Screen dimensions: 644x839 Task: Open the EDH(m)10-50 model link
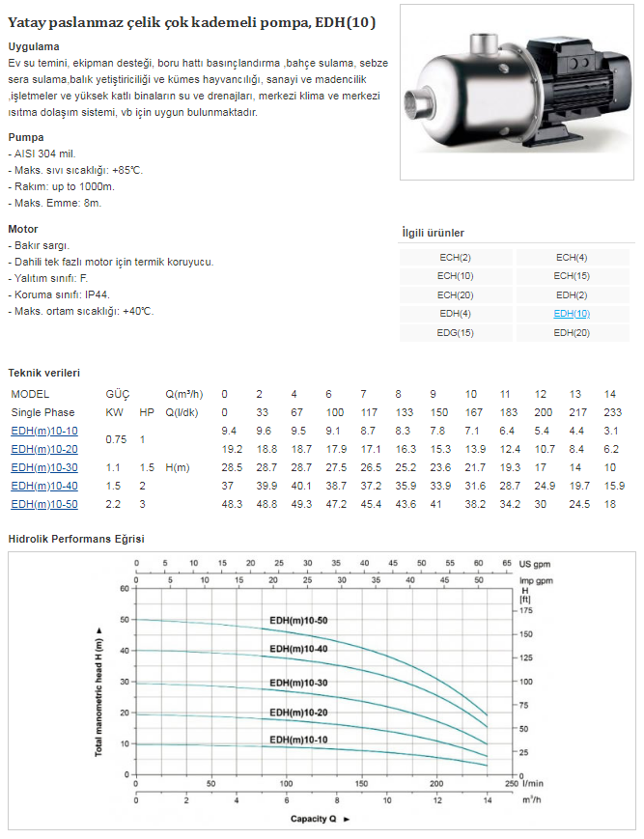(x=44, y=504)
